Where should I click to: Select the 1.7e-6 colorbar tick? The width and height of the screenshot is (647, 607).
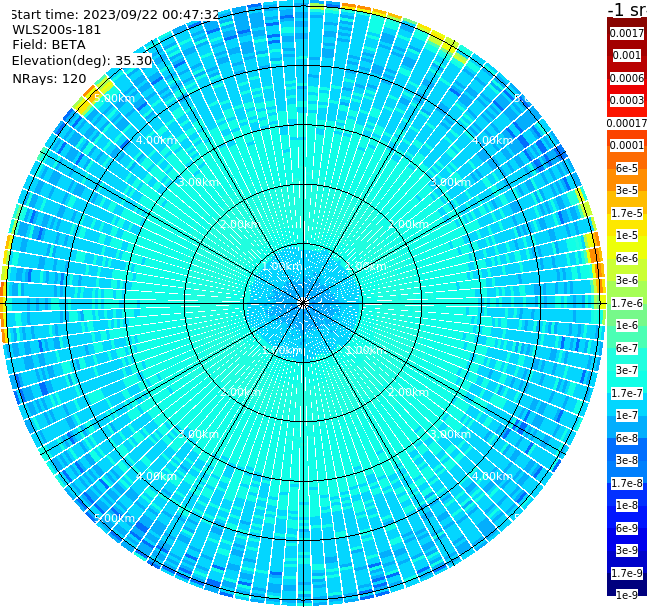pos(627,303)
